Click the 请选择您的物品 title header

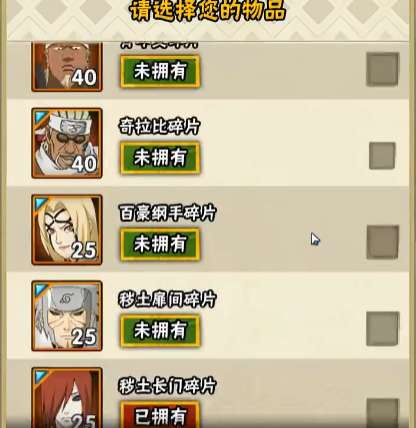(x=208, y=10)
